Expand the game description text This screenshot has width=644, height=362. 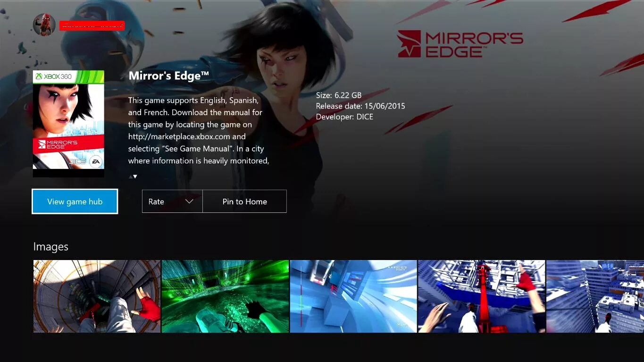[134, 177]
